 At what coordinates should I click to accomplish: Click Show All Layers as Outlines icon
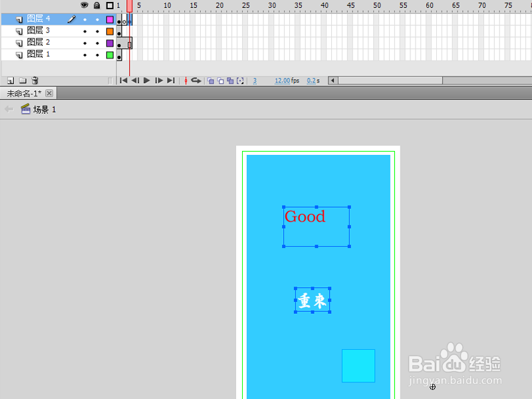(x=110, y=5)
